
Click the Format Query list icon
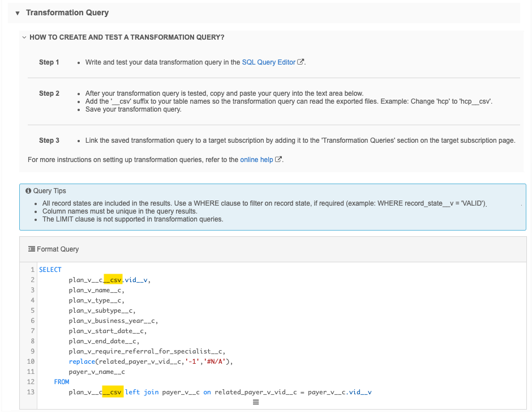pyautogui.click(x=31, y=249)
